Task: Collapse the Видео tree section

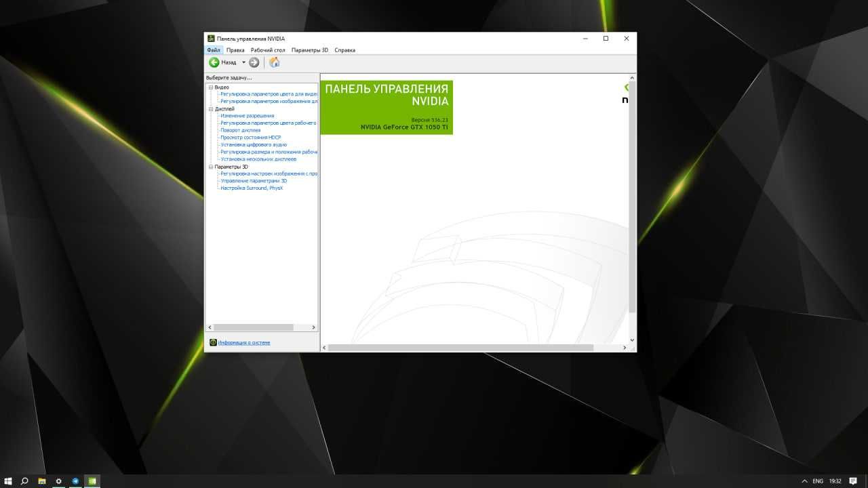Action: [x=211, y=87]
